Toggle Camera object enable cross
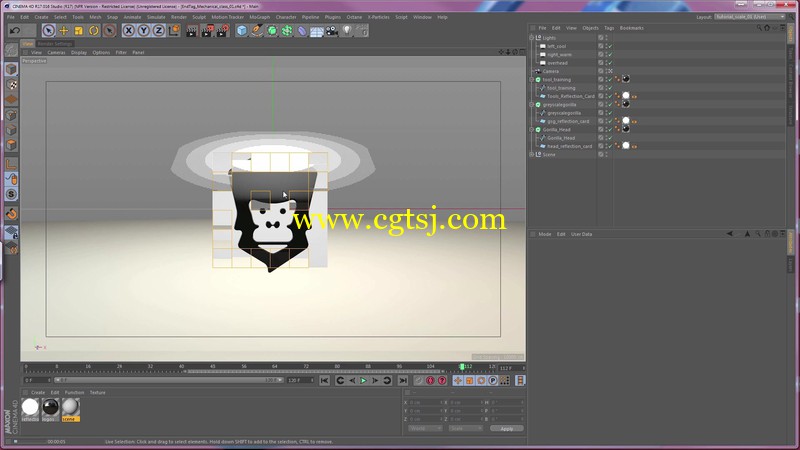The height and width of the screenshot is (450, 800). 610,71
